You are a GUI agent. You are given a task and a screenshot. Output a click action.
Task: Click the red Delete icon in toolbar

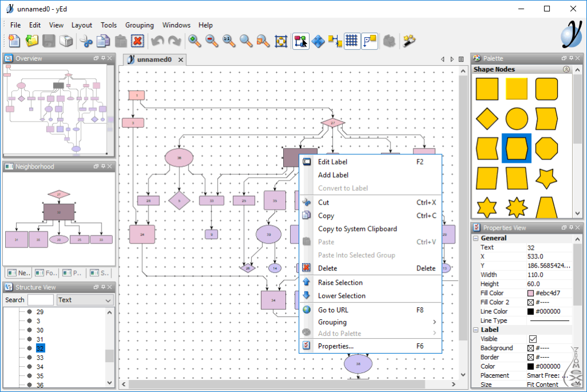point(138,41)
